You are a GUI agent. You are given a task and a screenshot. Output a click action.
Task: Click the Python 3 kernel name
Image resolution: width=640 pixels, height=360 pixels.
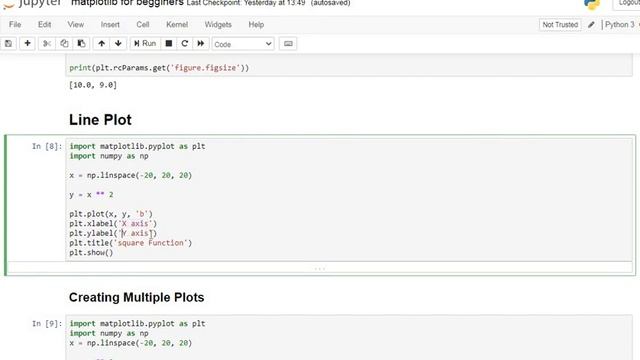click(x=620, y=24)
